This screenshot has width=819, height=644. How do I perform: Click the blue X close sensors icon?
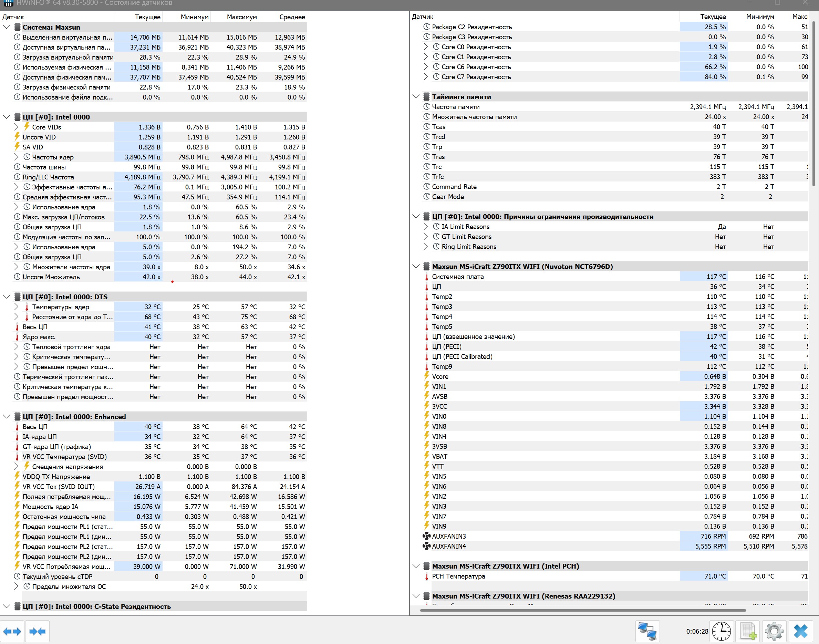[800, 631]
